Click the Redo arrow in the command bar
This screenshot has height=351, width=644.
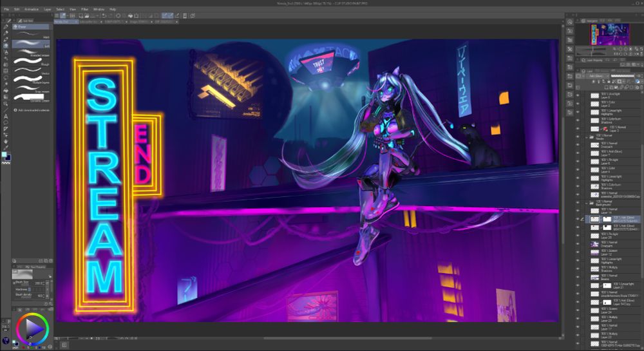click(111, 15)
